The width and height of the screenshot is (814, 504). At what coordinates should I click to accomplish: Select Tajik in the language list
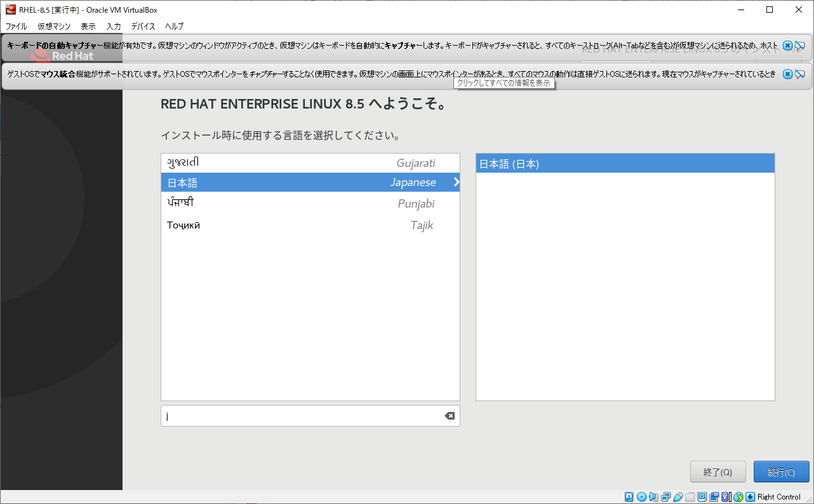point(310,225)
